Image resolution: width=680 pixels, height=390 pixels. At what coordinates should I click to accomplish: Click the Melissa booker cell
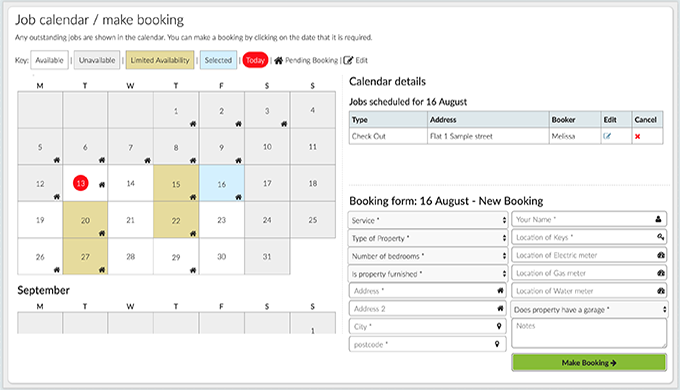coord(575,136)
